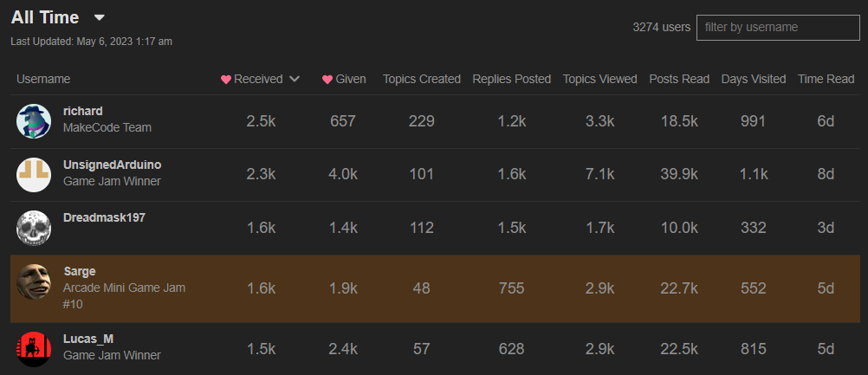Sort by Posts Read column
Viewport: 868px width, 375px height.
(679, 79)
